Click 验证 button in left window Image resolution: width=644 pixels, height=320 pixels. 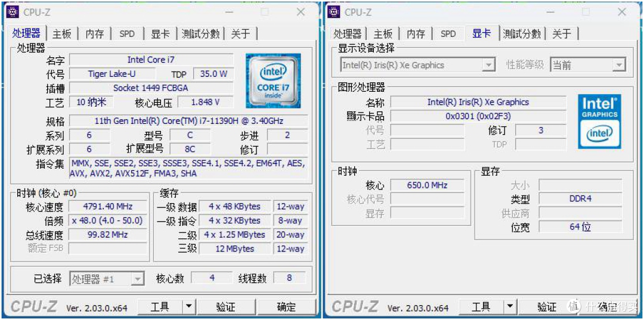point(226,306)
